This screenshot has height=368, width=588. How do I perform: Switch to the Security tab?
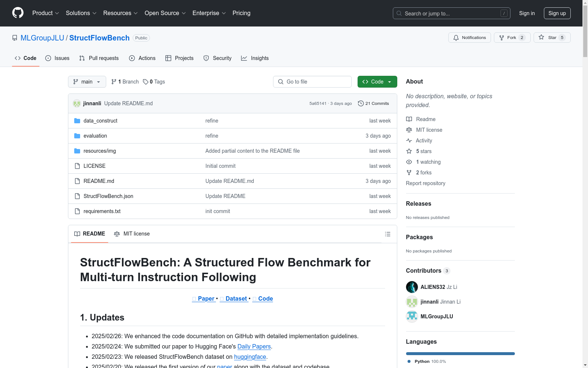click(x=218, y=58)
